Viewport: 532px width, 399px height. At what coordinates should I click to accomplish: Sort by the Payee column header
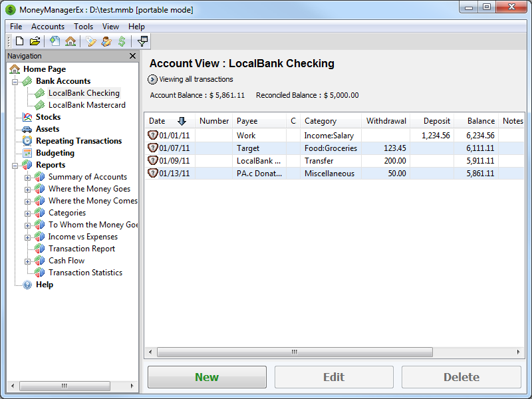click(259, 121)
